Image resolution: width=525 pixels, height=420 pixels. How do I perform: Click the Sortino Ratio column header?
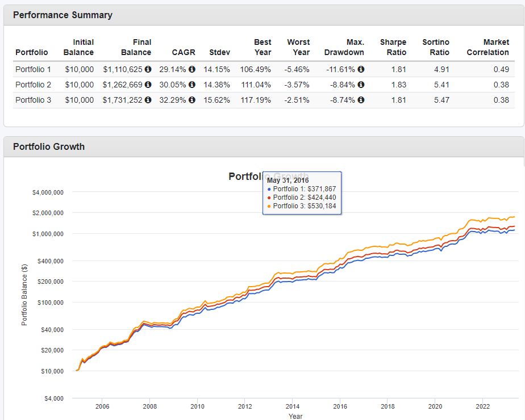[x=436, y=47]
